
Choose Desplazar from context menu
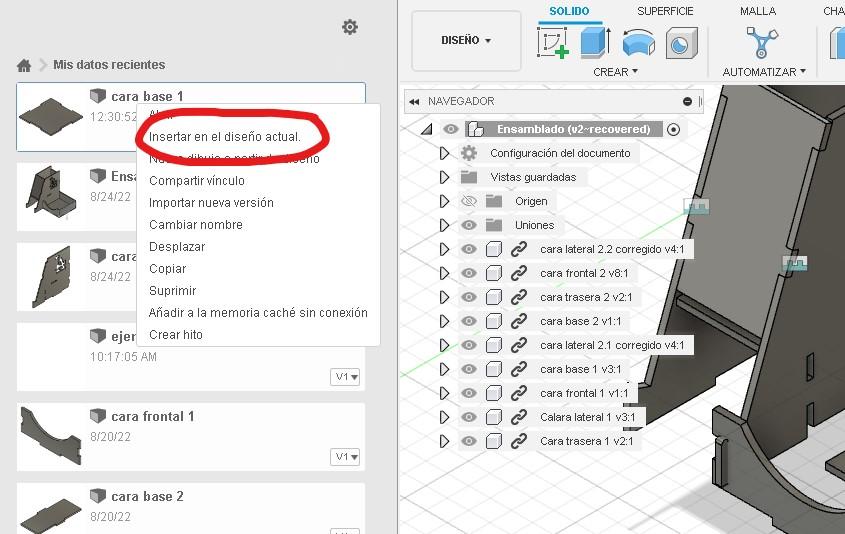(177, 247)
